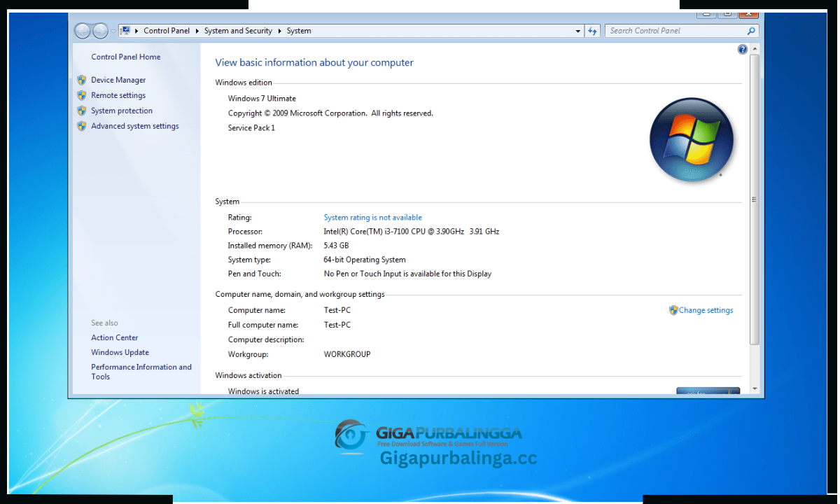Focus the Search Control Panel field

point(681,31)
